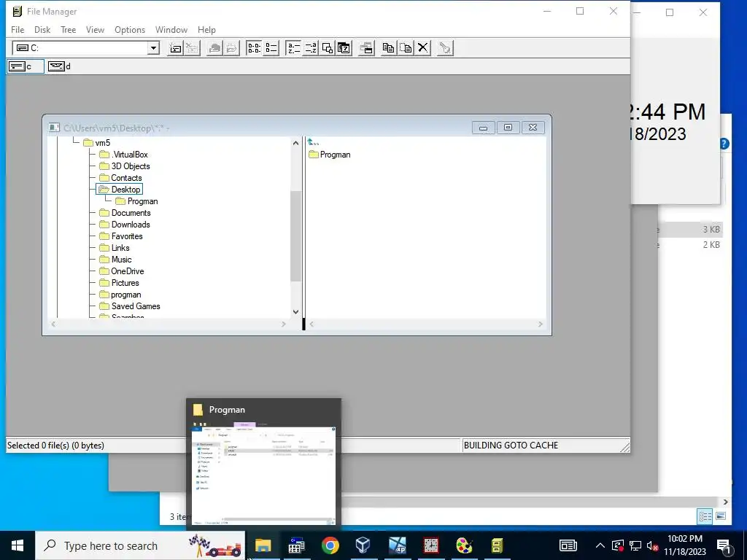Click File Explorer icon on taskbar
Screen dimensions: 747x560
point(263,545)
